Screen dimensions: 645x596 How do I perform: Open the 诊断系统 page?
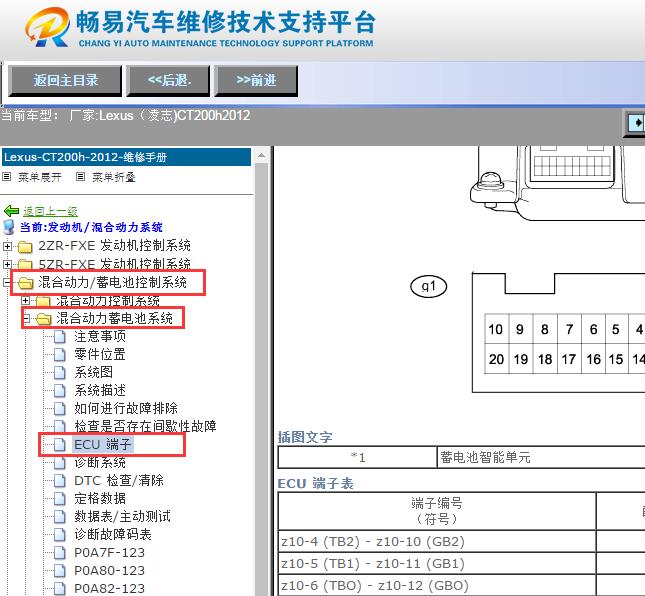click(100, 463)
